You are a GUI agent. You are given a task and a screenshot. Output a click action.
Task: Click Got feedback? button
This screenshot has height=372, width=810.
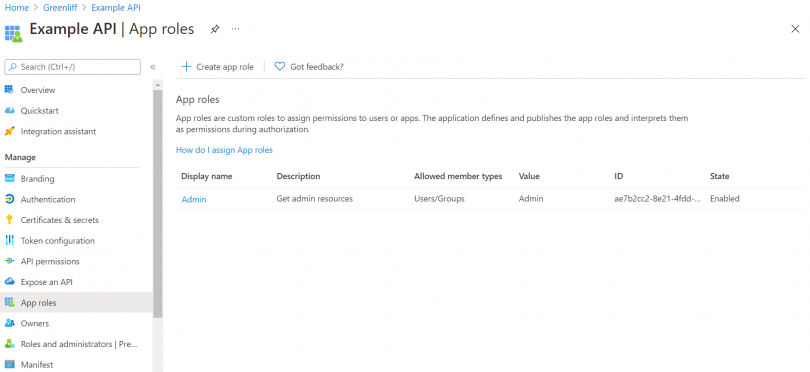pyautogui.click(x=309, y=67)
